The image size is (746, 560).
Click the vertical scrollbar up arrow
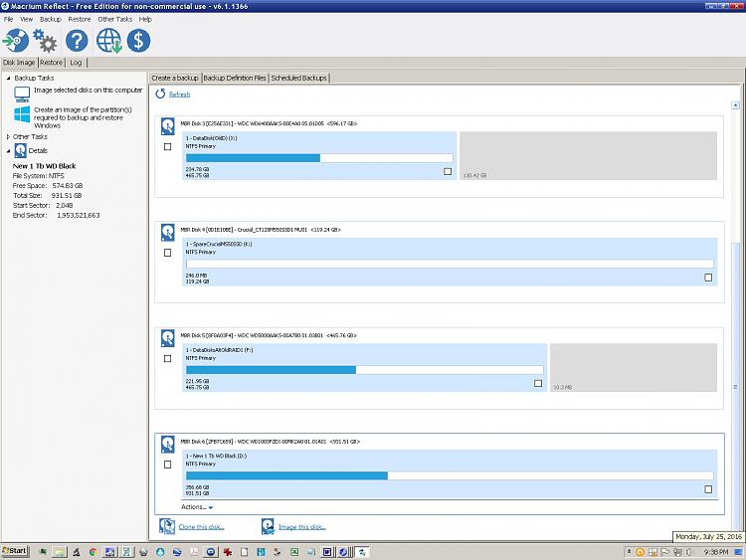735,105
